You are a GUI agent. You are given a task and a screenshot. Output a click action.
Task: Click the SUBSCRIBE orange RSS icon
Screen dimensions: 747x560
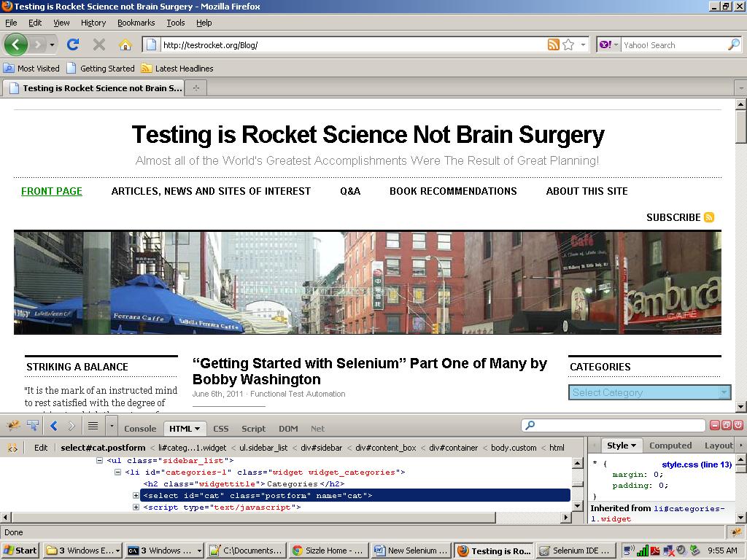click(x=709, y=217)
